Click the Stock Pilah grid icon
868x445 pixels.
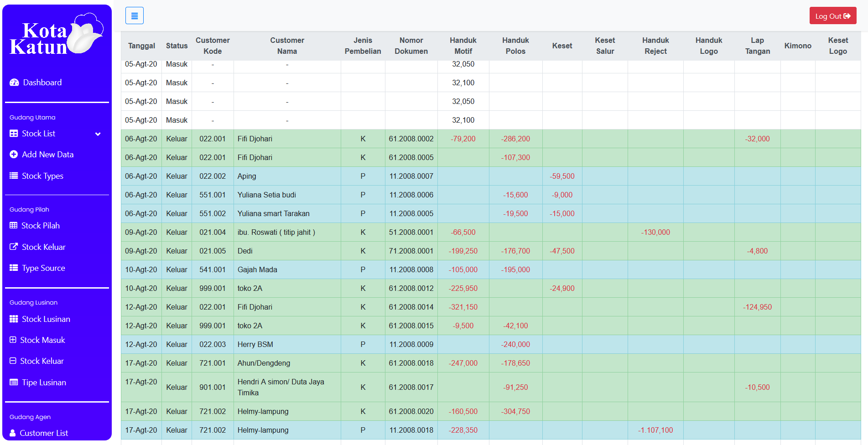[14, 225]
